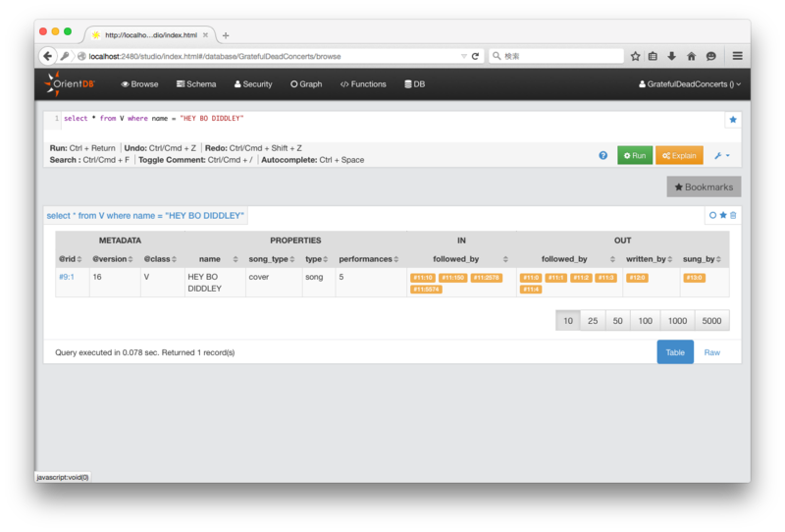The width and height of the screenshot is (785, 532).
Task: Sort by the type column
Action: [316, 259]
